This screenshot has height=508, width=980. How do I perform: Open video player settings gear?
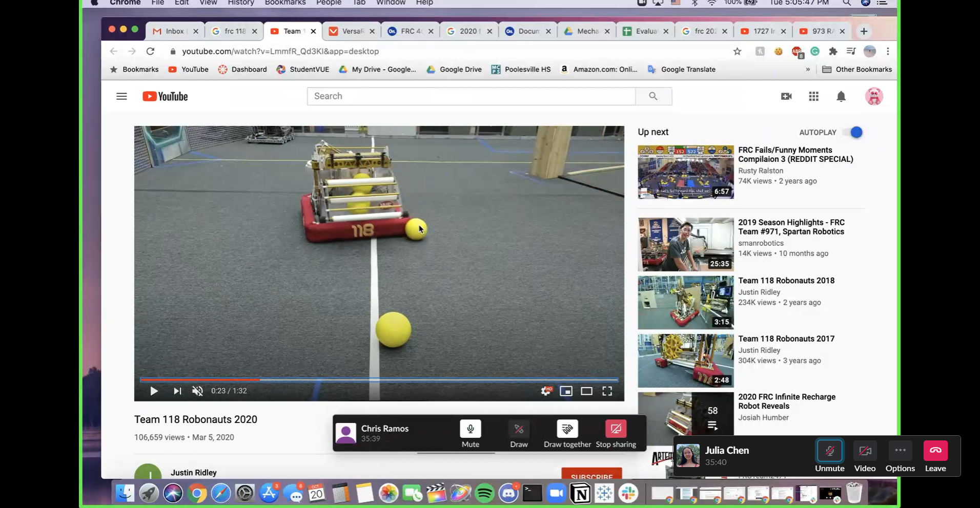546,391
